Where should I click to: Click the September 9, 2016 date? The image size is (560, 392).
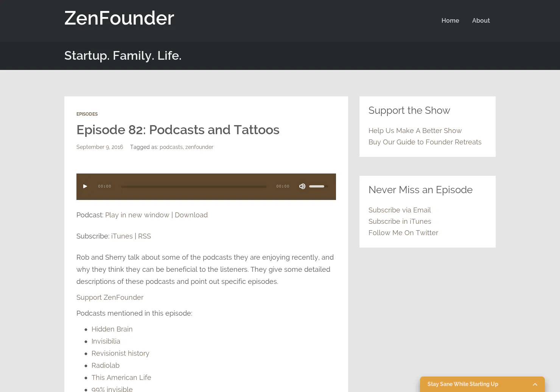point(100,147)
